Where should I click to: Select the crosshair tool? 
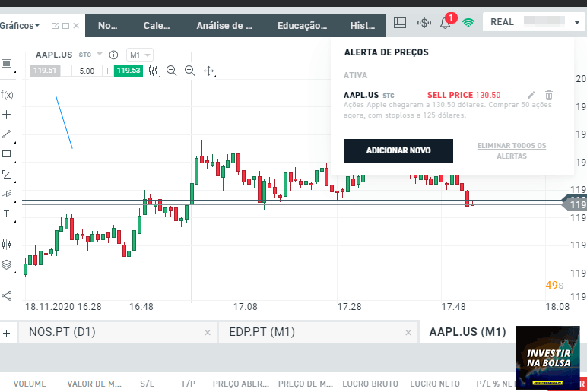[7, 114]
